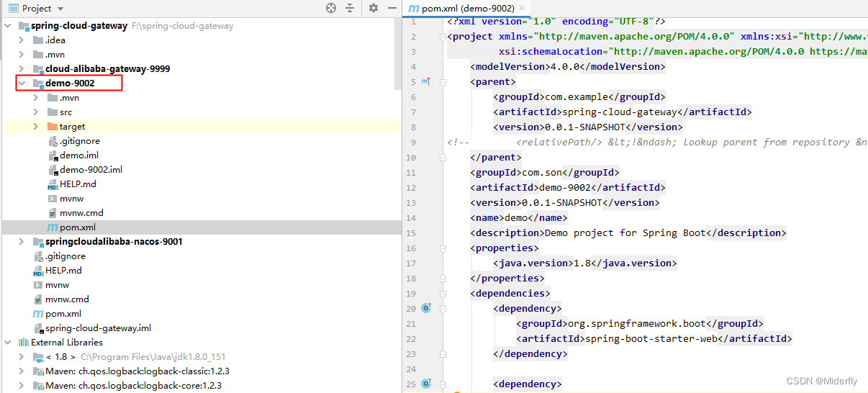Viewport: 868px width, 393px height.
Task: Expand the .idea folder
Action: 22,40
